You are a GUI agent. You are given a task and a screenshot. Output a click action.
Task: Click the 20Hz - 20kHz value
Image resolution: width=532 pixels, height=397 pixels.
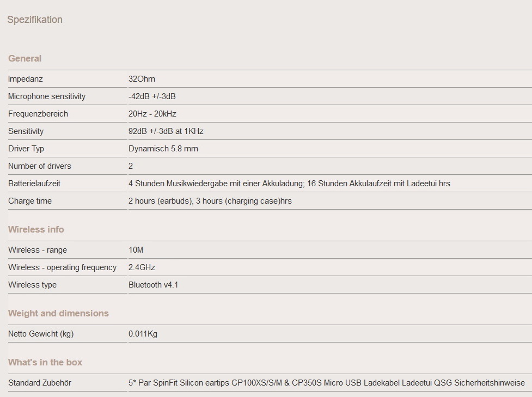[152, 114]
